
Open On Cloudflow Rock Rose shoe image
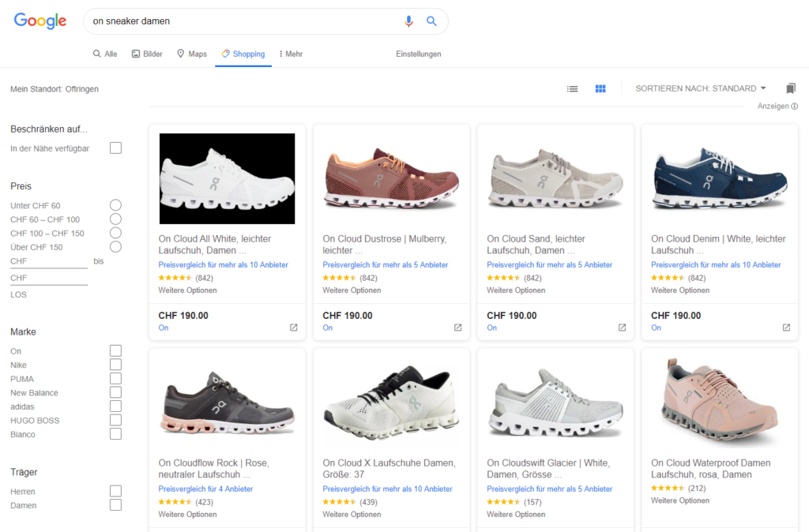(227, 403)
